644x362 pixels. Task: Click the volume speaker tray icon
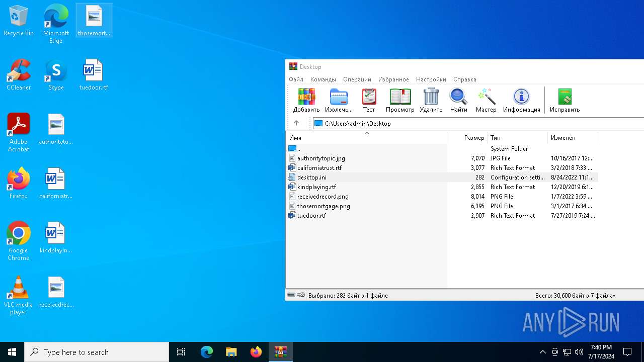579,352
